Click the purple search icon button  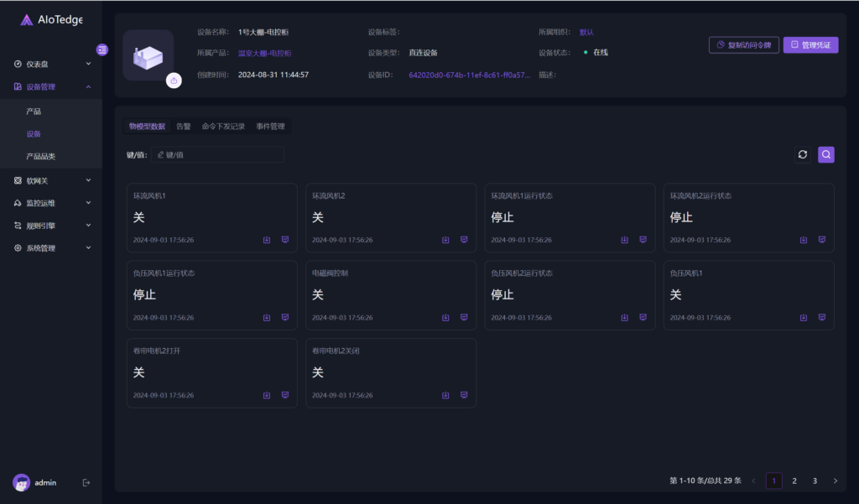pyautogui.click(x=826, y=154)
